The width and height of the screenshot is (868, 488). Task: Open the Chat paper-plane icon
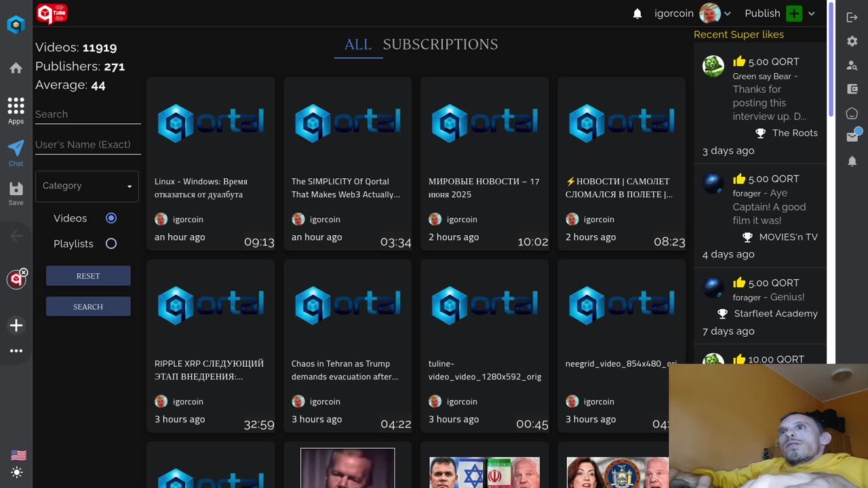click(16, 152)
